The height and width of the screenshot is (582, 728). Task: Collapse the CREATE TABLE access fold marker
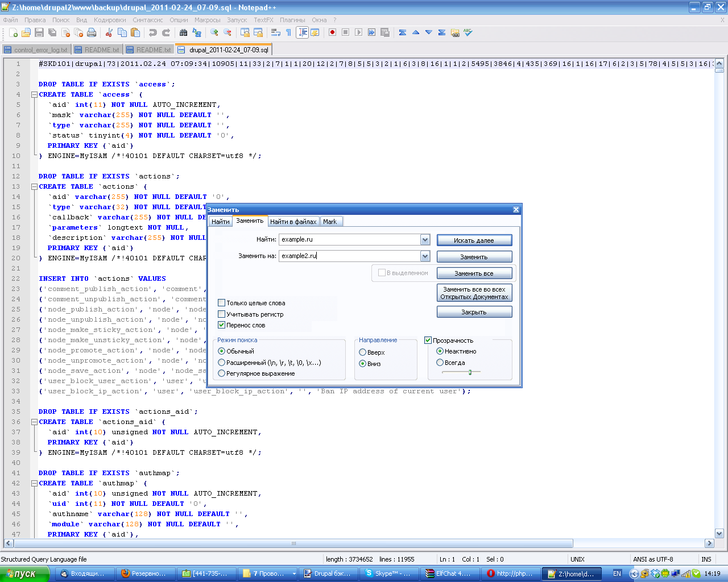[34, 95]
